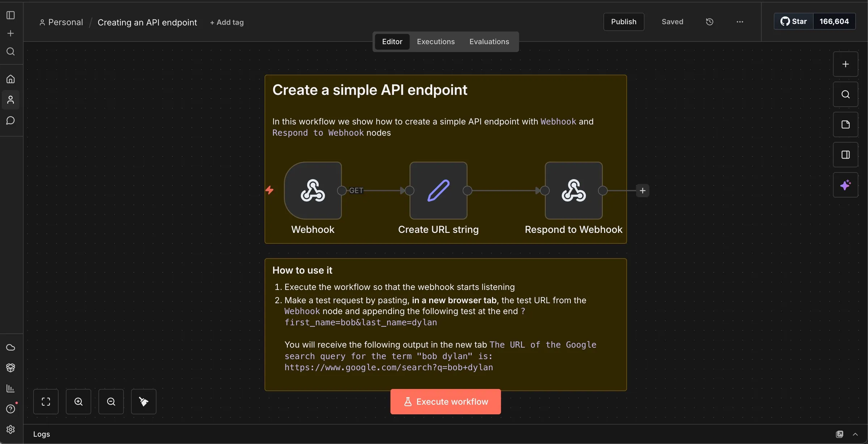The height and width of the screenshot is (444, 868).
Task: Click the Create URL string node label
Action: (x=438, y=230)
